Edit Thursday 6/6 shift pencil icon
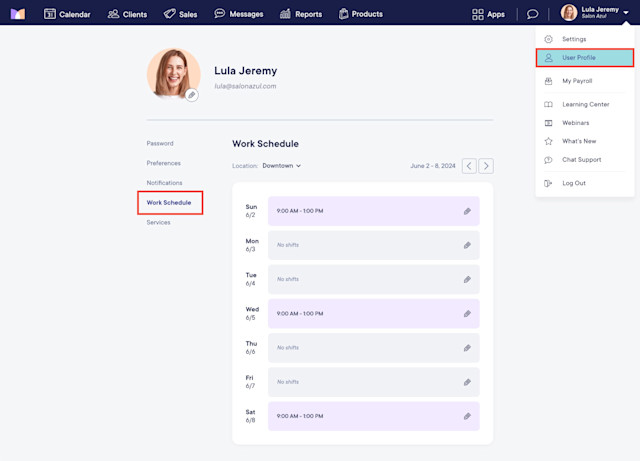640x461 pixels. click(467, 348)
